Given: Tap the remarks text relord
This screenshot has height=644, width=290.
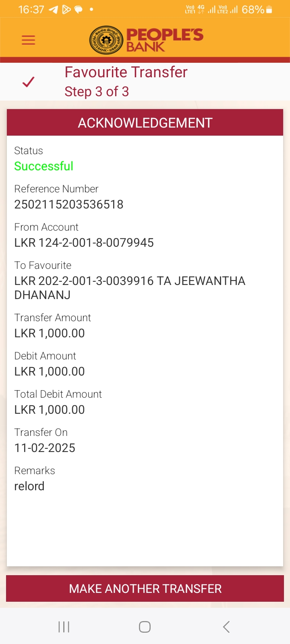Looking at the screenshot, I should point(29,486).
